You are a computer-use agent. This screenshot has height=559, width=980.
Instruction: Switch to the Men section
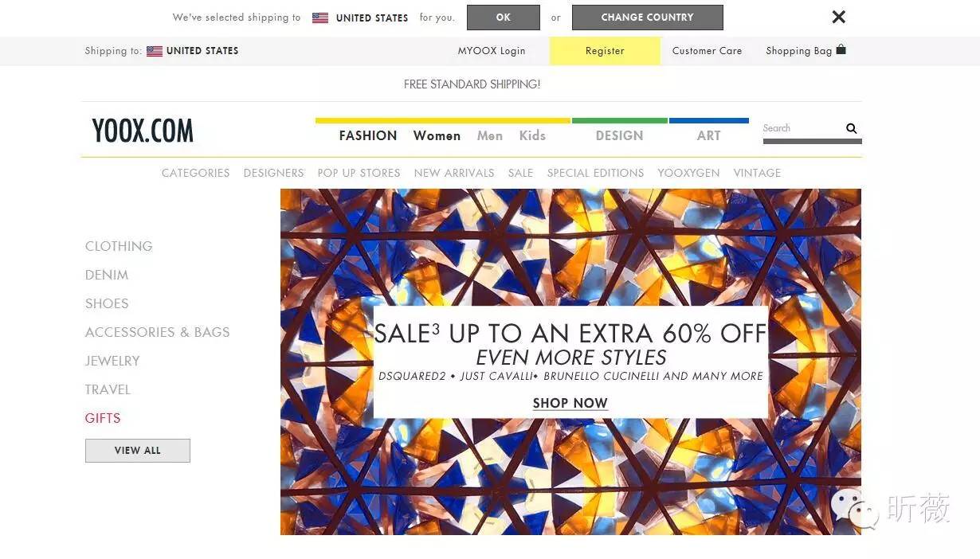[489, 135]
